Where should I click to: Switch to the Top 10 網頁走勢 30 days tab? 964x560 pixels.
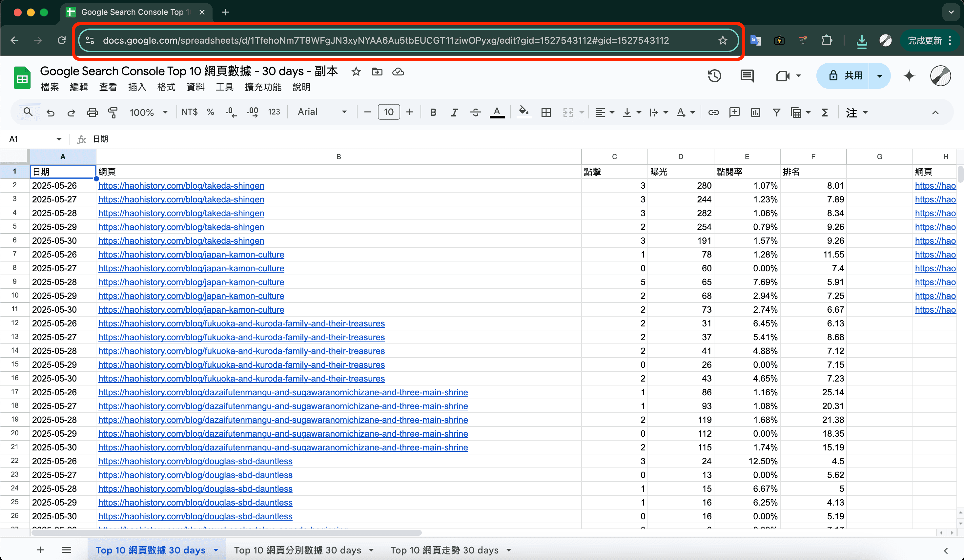(x=444, y=550)
